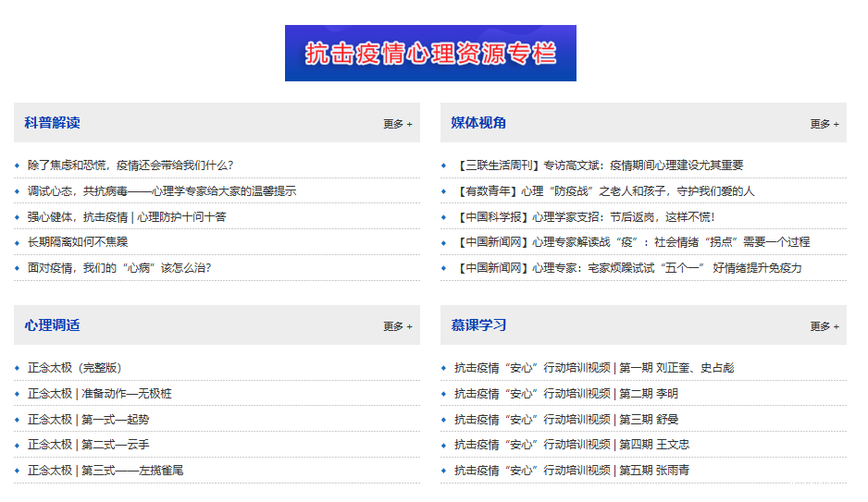The height and width of the screenshot is (502, 868).
Task: Open the 科普解读 section heading
Action: coord(53,123)
